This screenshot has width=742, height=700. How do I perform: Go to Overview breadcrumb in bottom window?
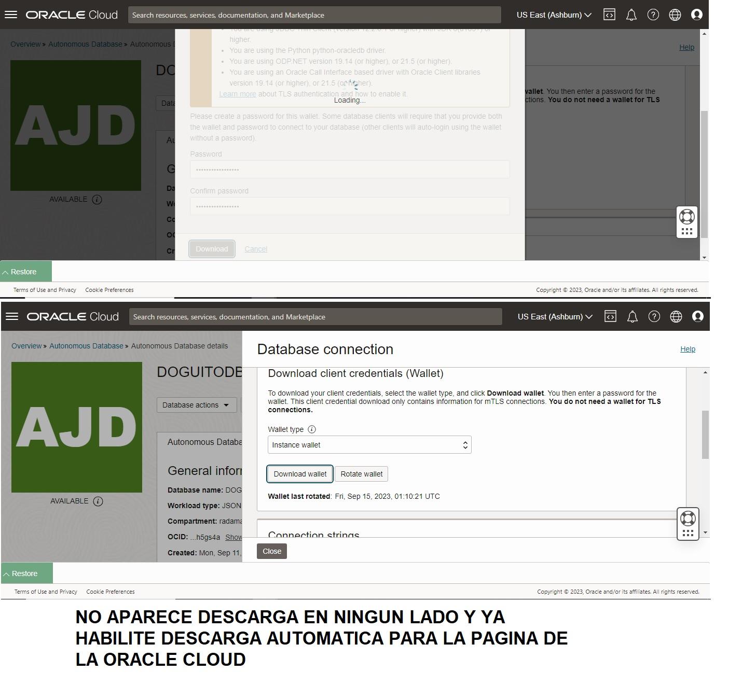click(26, 346)
